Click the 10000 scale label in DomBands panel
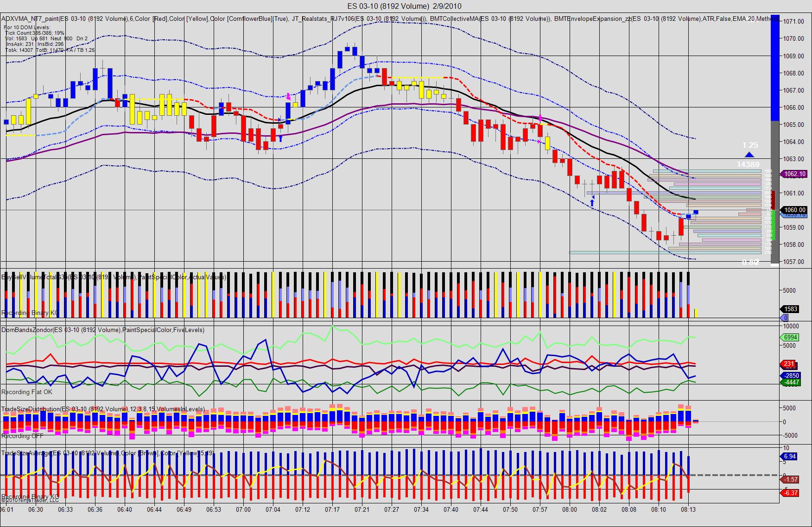812x527 pixels. (791, 326)
